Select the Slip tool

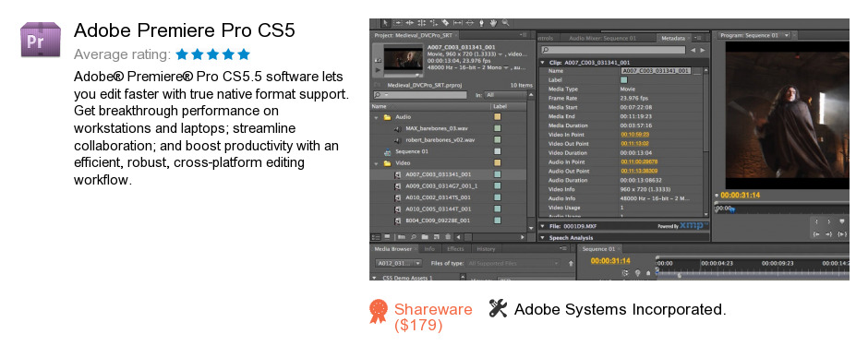click(458, 23)
